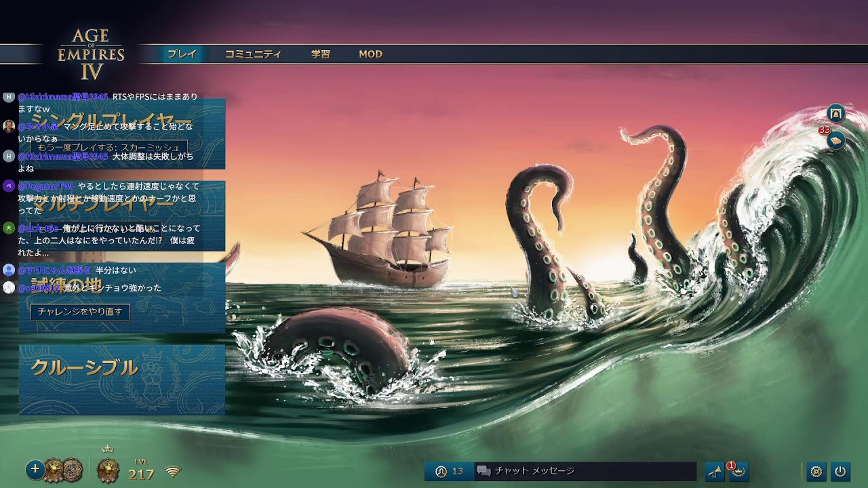Click もう一度プレイする: スカーミッシュ button

(108, 147)
